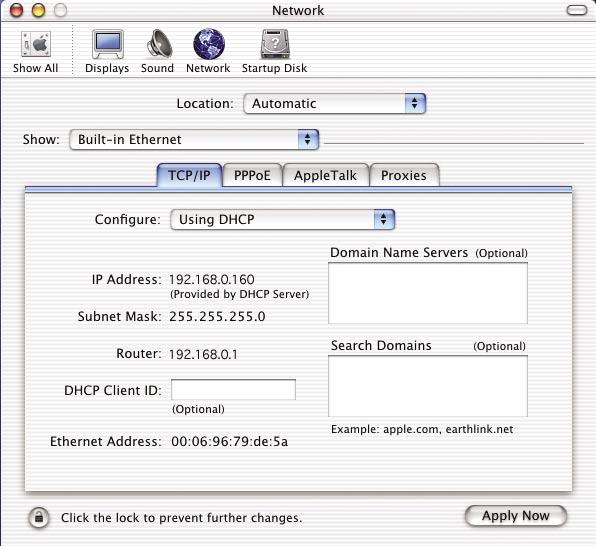The width and height of the screenshot is (596, 546).
Task: Open the Show dropdown for Built-in Ethernet
Action: (x=194, y=140)
